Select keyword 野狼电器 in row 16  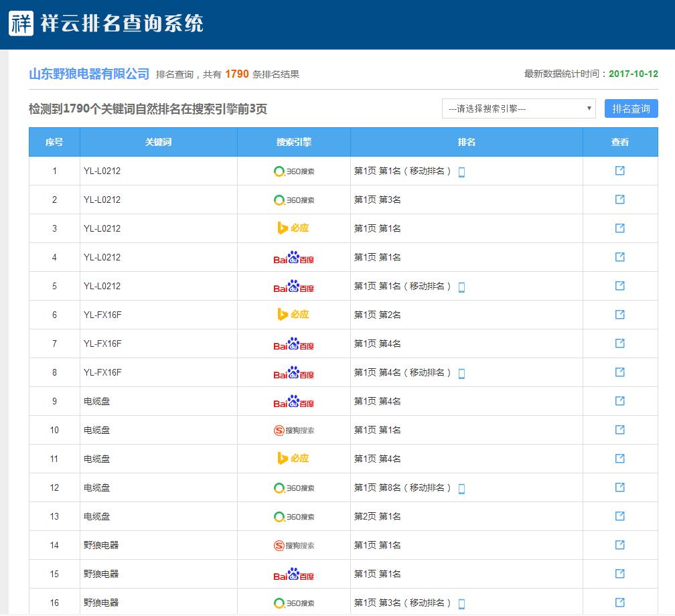(101, 603)
